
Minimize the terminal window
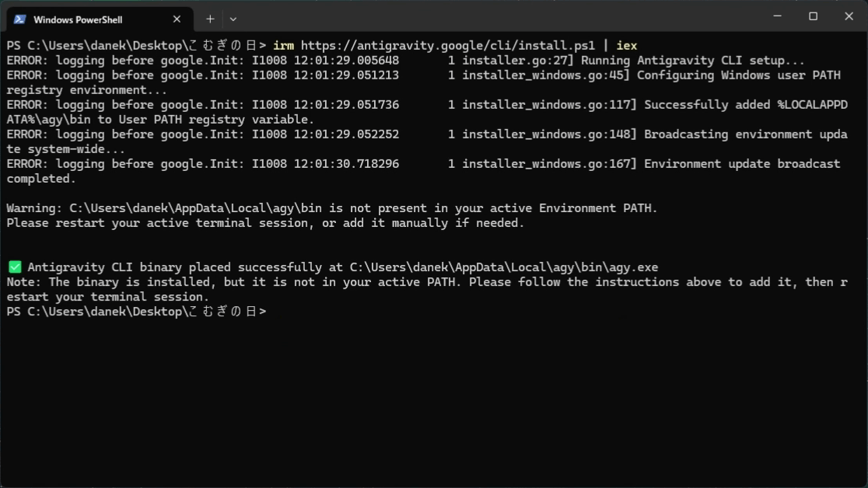point(777,16)
